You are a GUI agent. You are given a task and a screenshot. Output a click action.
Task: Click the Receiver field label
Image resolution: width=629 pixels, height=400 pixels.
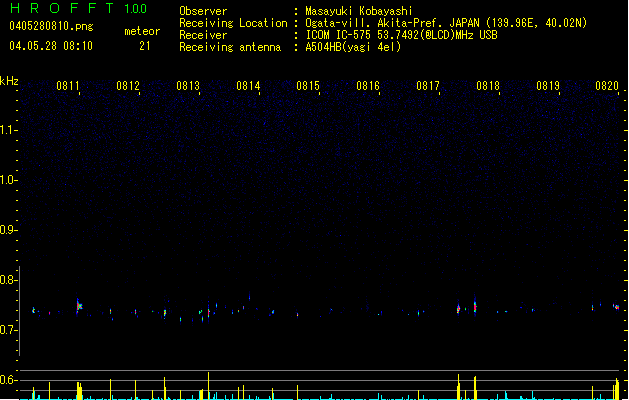[203, 35]
